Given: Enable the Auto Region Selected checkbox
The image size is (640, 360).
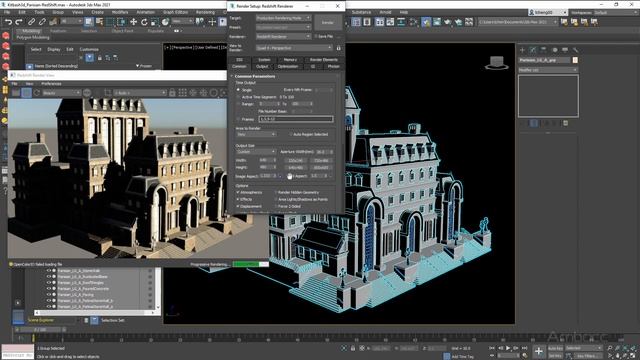Looking at the screenshot, I should coord(291,134).
